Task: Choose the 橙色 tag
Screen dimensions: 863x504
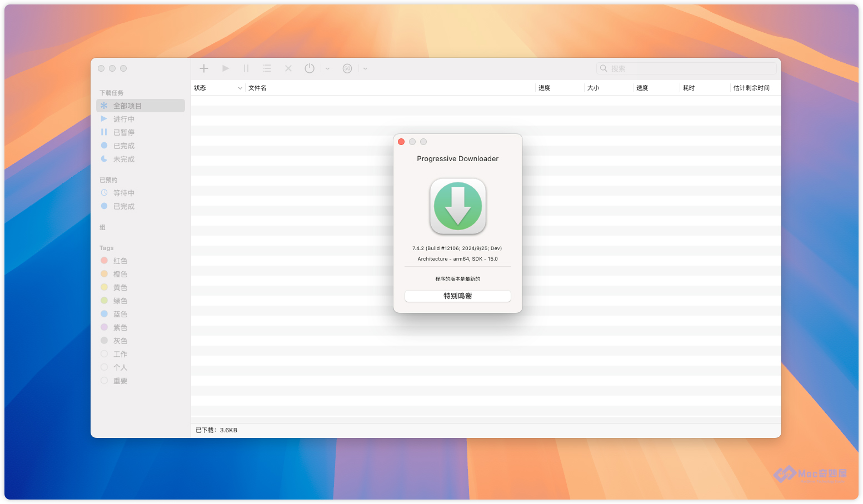Action: click(x=141, y=274)
